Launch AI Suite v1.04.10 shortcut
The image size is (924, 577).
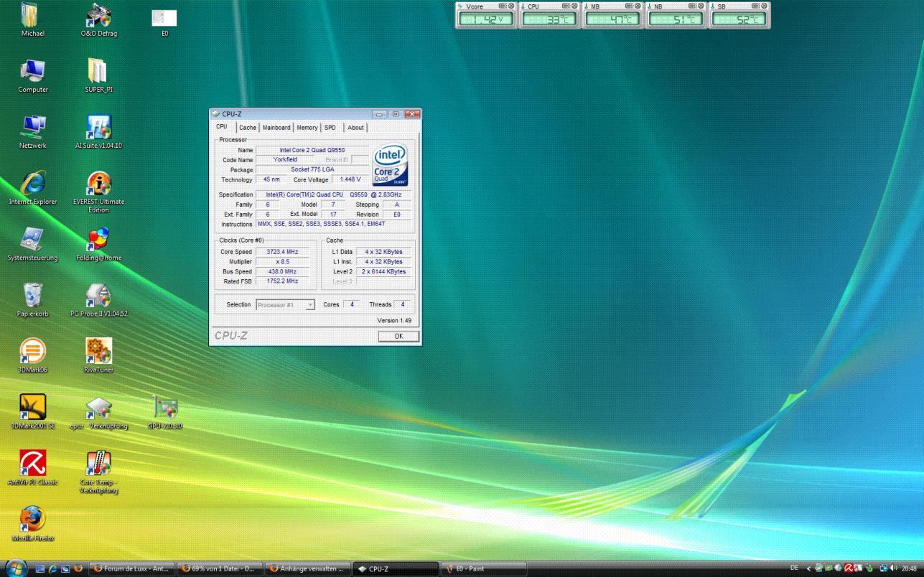(98, 133)
